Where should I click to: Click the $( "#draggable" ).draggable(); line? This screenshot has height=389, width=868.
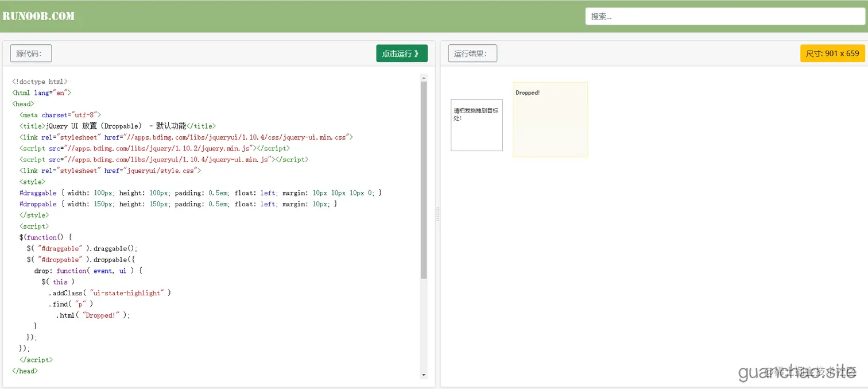coord(82,248)
